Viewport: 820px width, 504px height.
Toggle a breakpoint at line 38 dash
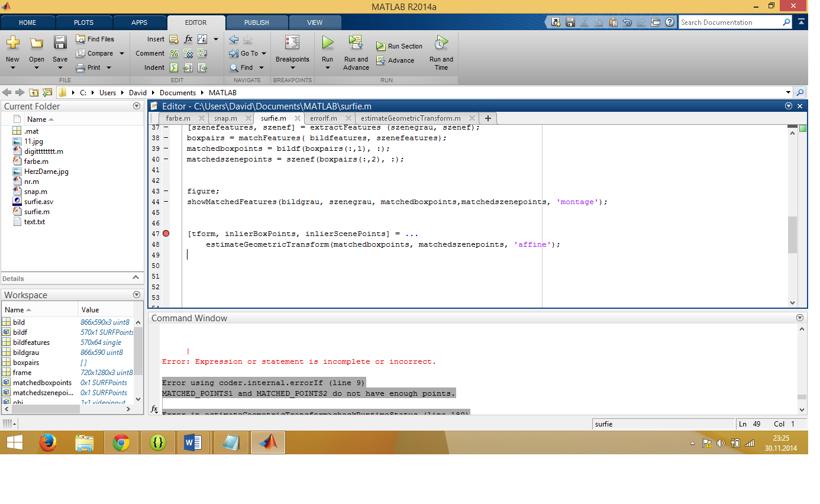(x=166, y=138)
